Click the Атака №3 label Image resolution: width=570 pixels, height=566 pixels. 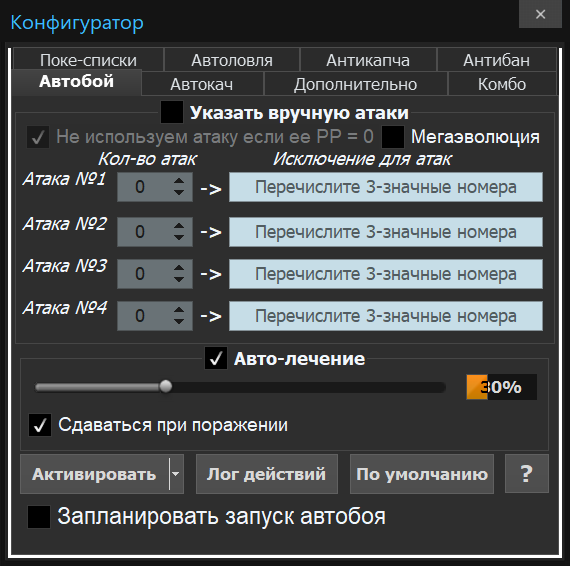click(65, 266)
